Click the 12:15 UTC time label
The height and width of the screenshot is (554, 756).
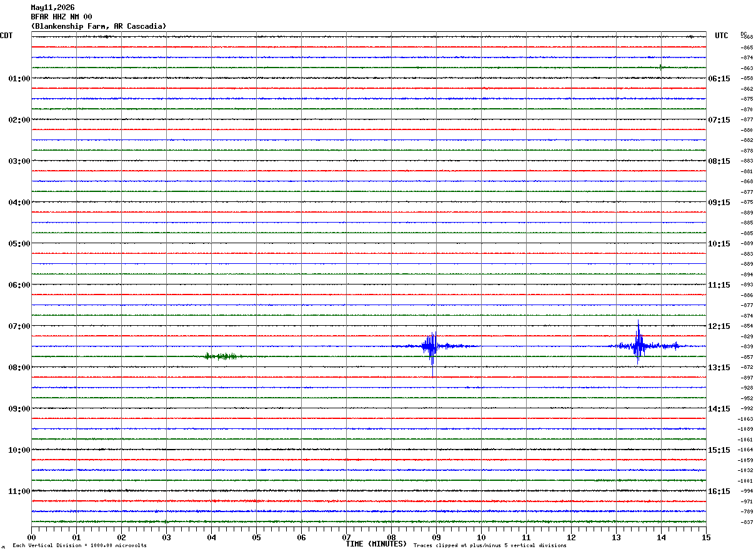(x=719, y=326)
